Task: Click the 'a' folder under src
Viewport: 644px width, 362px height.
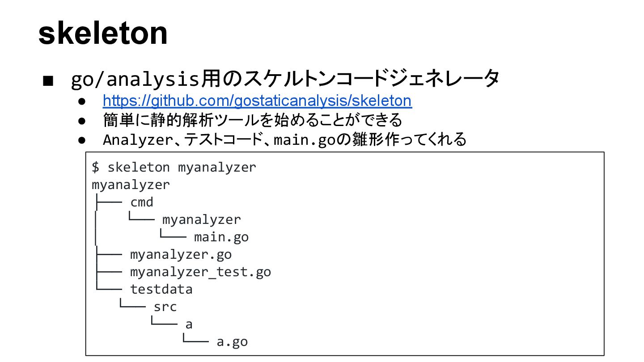Action: pyautogui.click(x=189, y=324)
